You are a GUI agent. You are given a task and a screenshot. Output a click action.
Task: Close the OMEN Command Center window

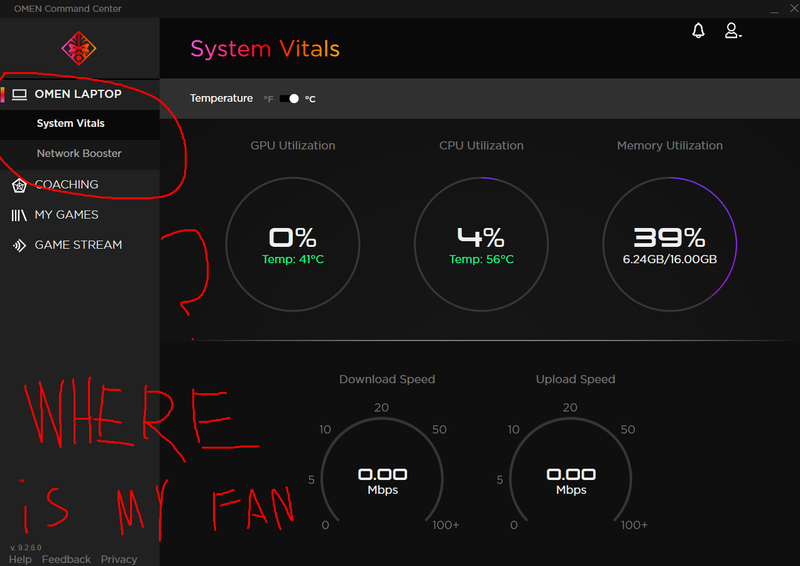tap(794, 8)
